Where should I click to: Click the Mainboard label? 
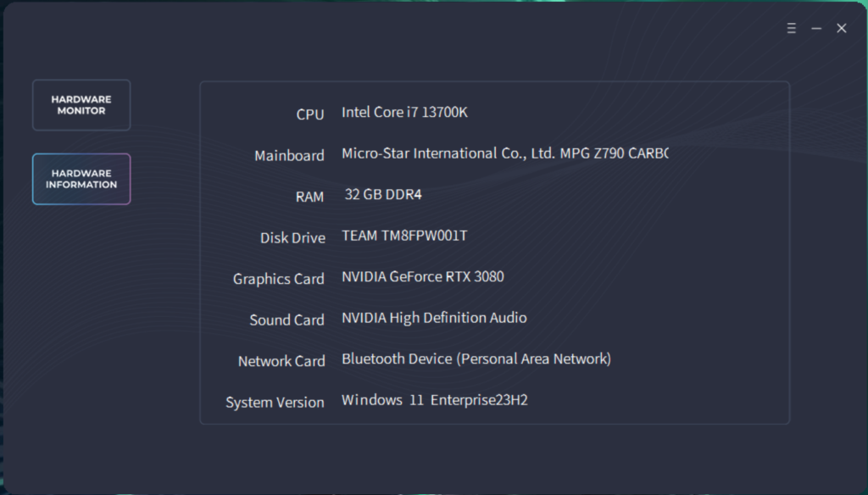tap(289, 156)
